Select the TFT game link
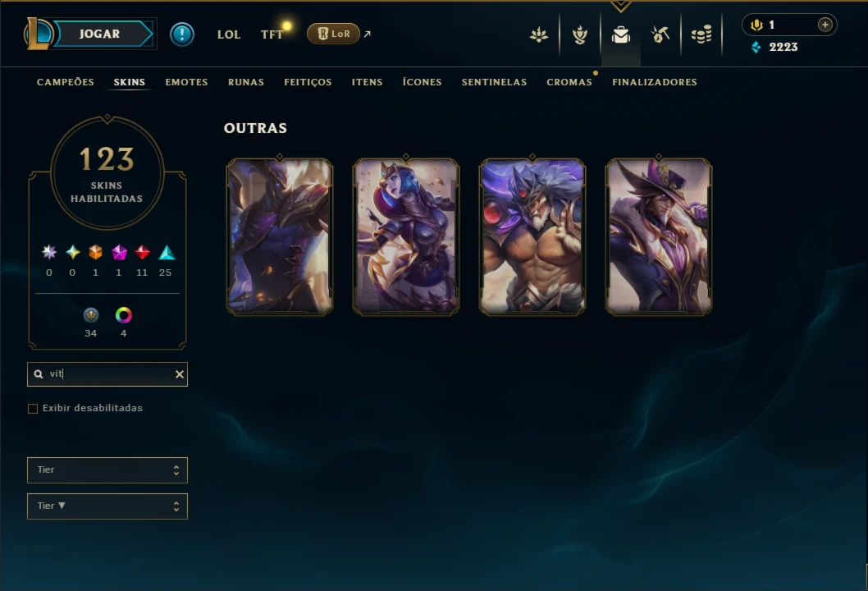This screenshot has height=591, width=868. coord(272,34)
